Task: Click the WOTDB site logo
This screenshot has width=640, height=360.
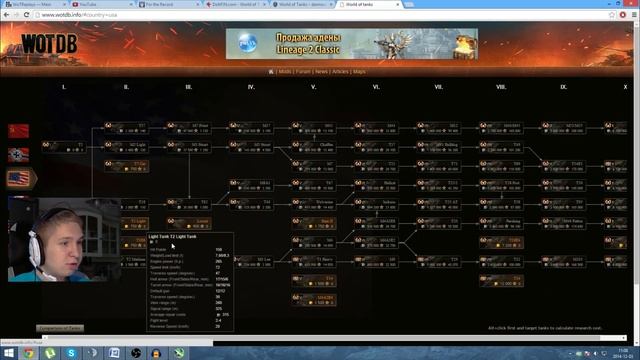Action: 49,44
